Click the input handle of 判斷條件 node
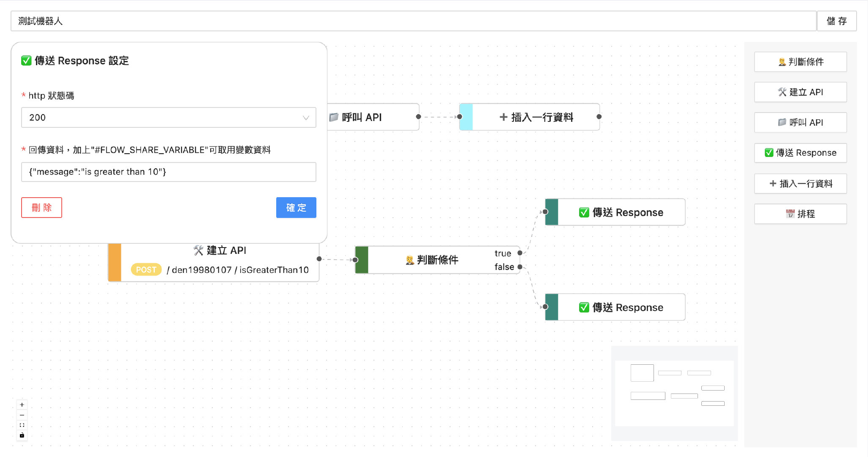This screenshot has height=457, width=868. point(356,260)
